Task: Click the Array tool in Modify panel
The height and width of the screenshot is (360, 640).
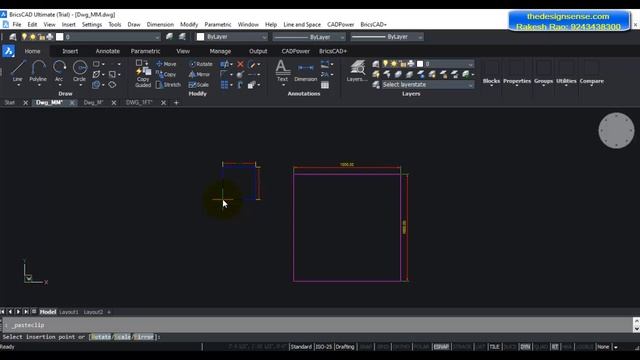Action: pyautogui.click(x=224, y=85)
